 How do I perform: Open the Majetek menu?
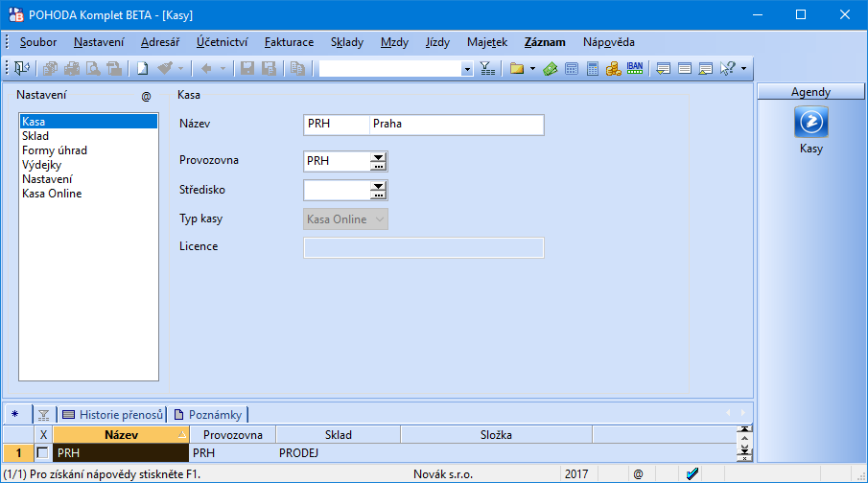(x=487, y=42)
